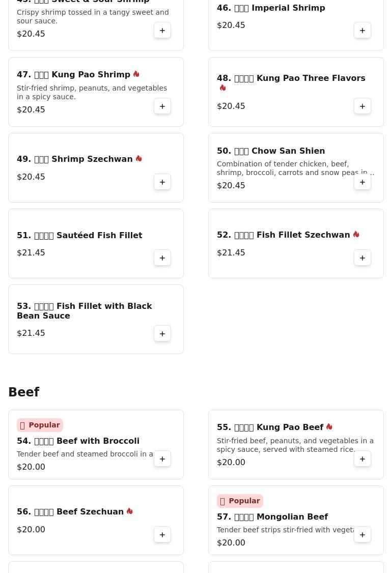Add Kung Pao Three Flavors to cart
The image size is (392, 573).
(x=362, y=106)
